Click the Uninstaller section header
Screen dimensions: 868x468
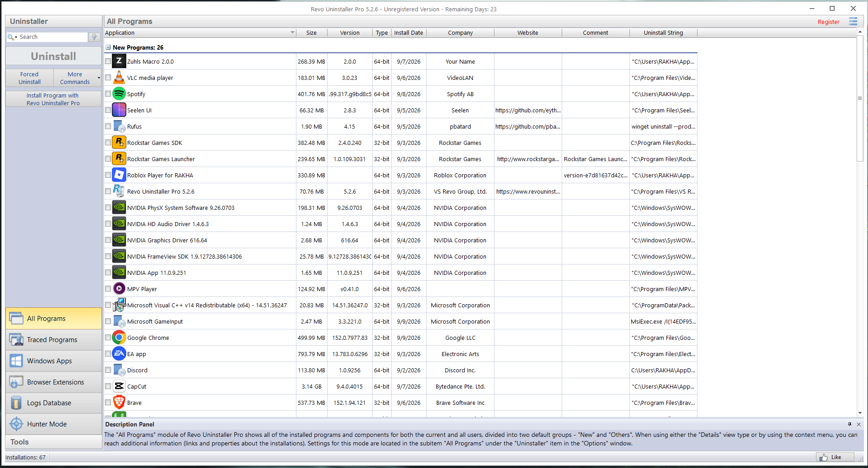[54, 21]
